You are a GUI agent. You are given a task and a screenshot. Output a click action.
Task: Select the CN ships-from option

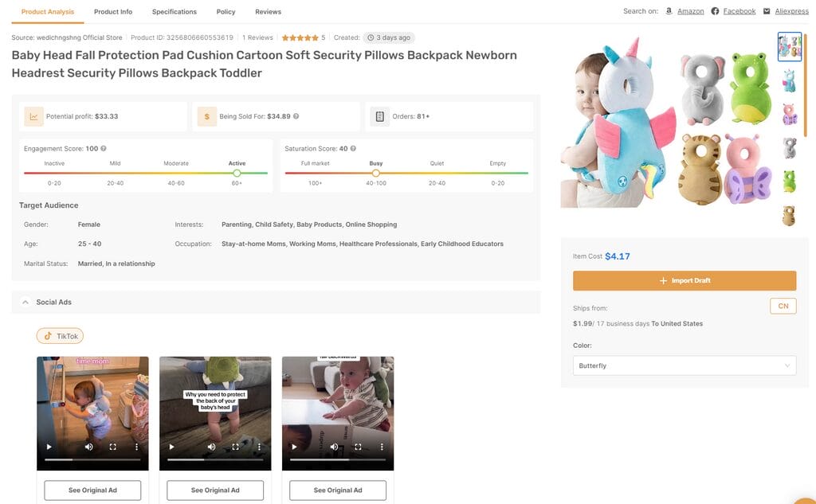(x=783, y=307)
